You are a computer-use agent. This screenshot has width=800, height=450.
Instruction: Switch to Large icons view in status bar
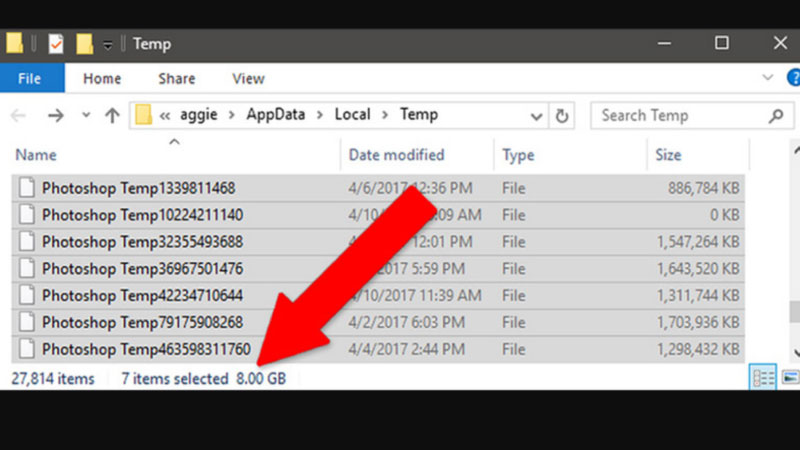pos(790,377)
